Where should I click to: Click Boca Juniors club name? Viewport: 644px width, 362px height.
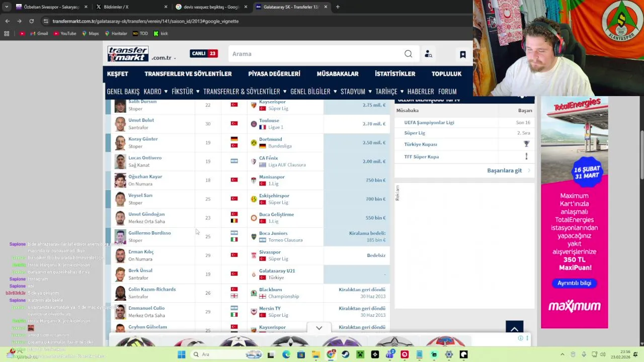click(273, 233)
